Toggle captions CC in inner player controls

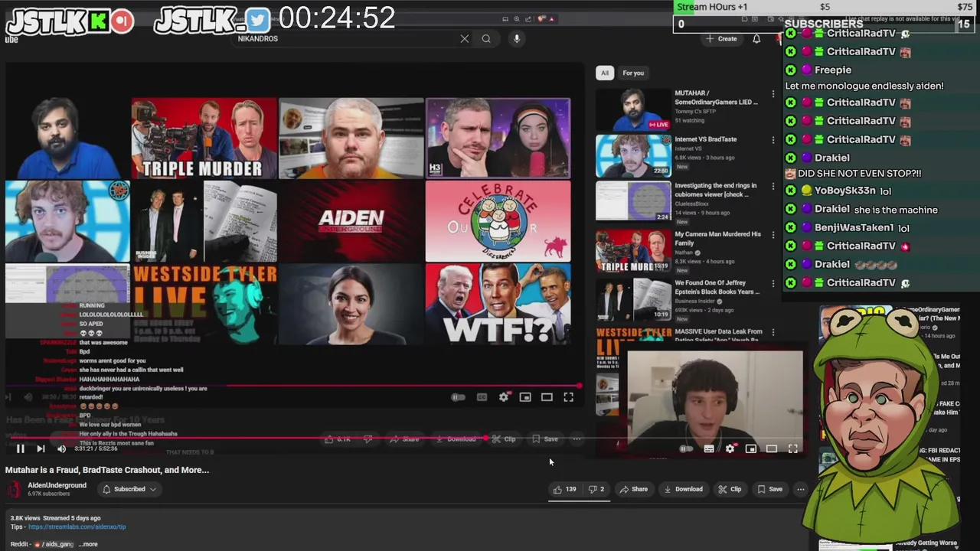(482, 397)
